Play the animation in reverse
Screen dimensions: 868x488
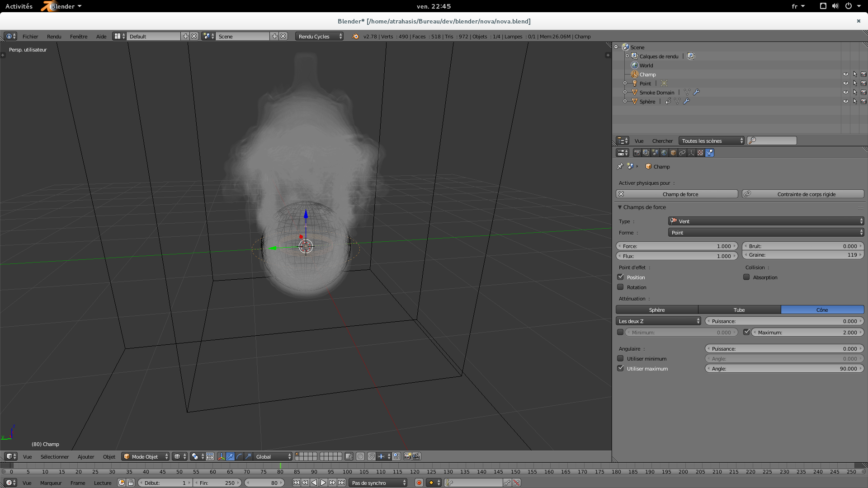click(x=314, y=483)
